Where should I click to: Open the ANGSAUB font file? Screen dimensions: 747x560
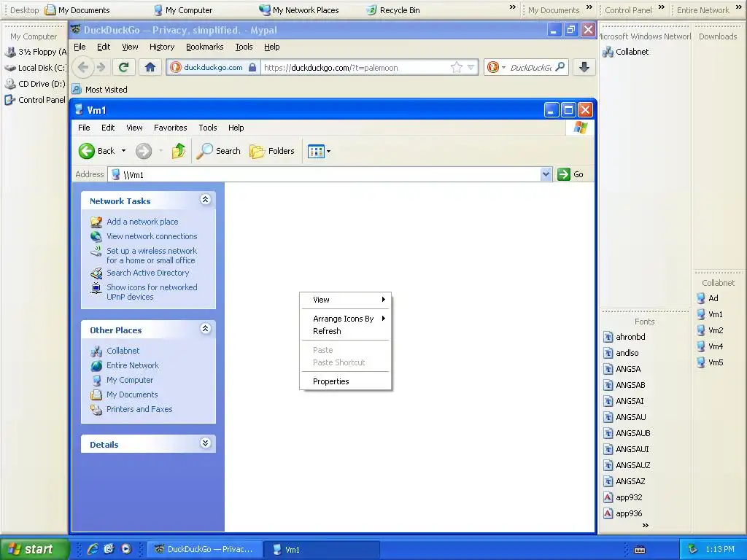[x=627, y=433]
